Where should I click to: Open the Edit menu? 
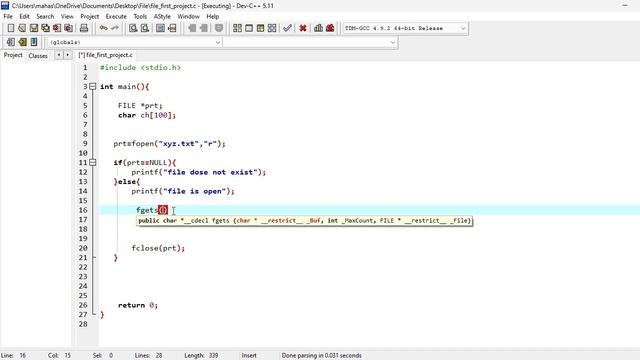pos(24,16)
